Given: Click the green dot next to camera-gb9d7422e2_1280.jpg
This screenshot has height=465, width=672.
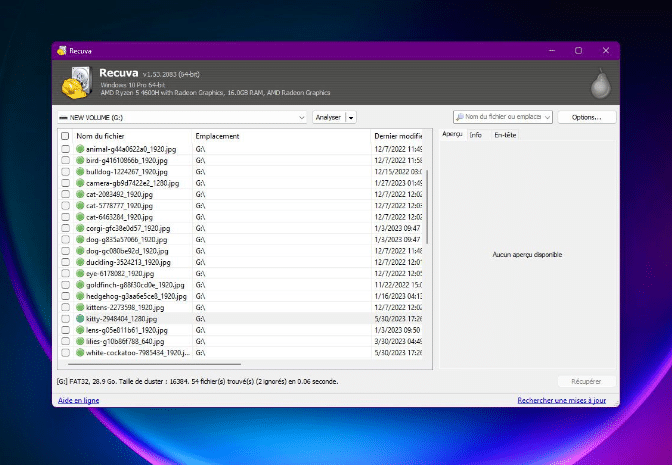Looking at the screenshot, I should [x=80, y=183].
